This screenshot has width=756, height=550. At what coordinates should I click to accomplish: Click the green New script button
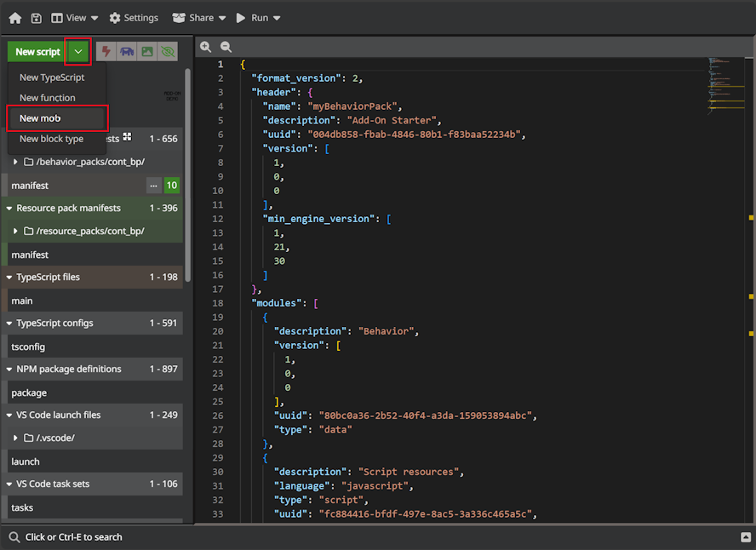tap(37, 52)
